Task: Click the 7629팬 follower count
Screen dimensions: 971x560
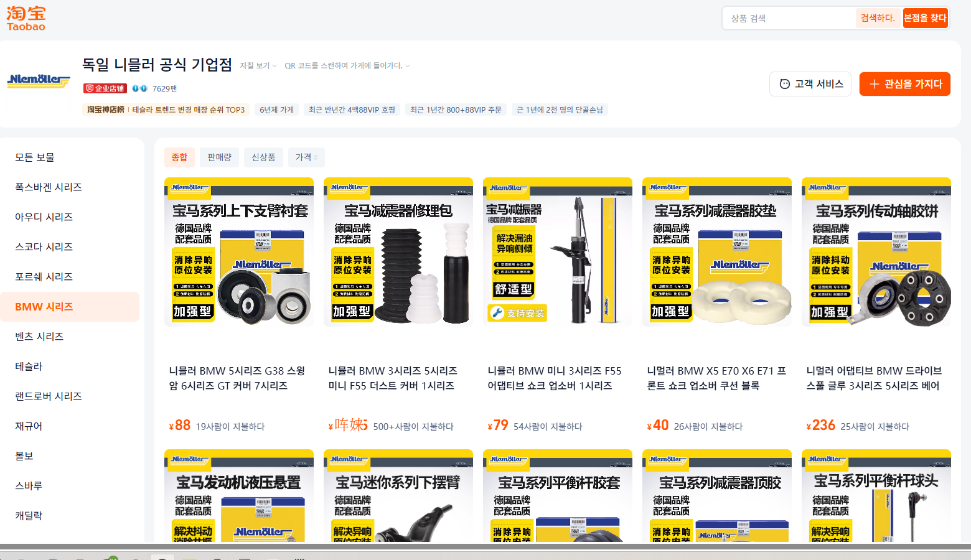Action: click(164, 88)
